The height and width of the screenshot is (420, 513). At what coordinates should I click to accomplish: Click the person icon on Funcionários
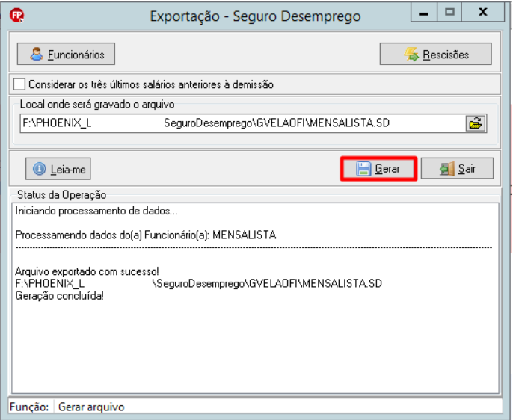[37, 54]
